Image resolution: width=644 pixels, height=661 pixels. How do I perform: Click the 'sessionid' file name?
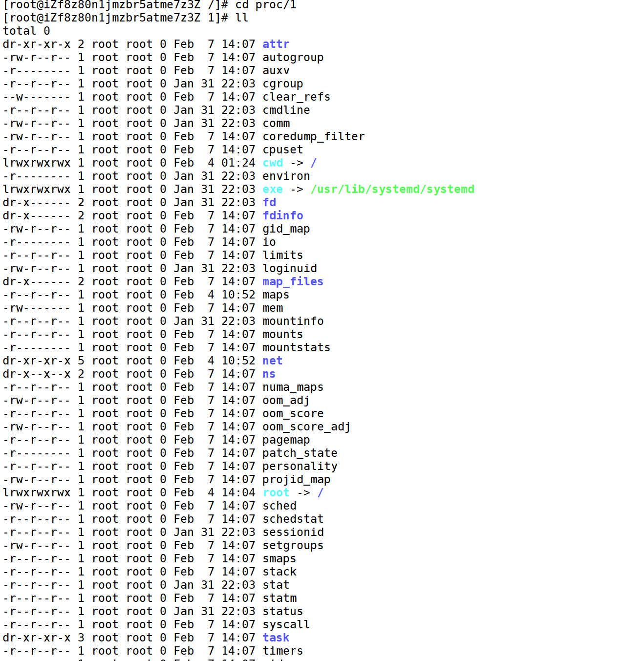coord(293,532)
